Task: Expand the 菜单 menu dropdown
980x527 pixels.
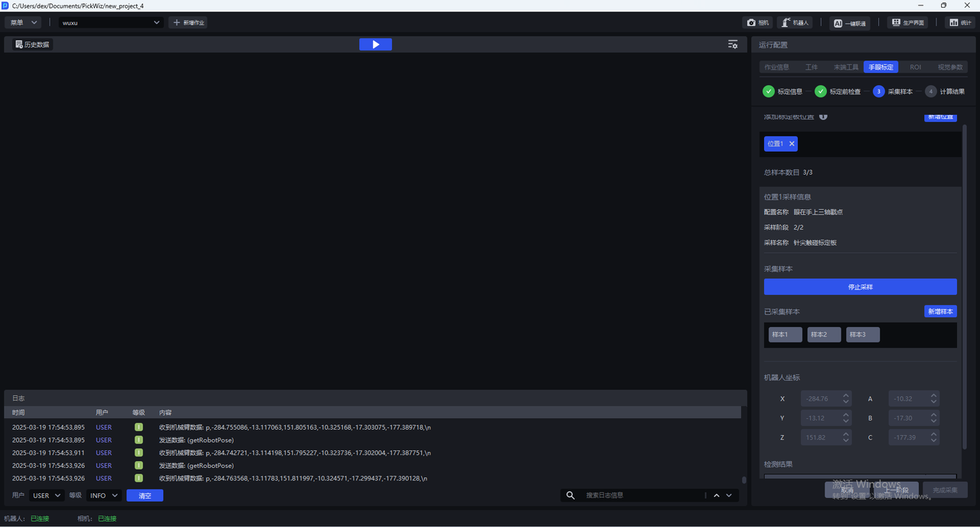Action: point(23,23)
